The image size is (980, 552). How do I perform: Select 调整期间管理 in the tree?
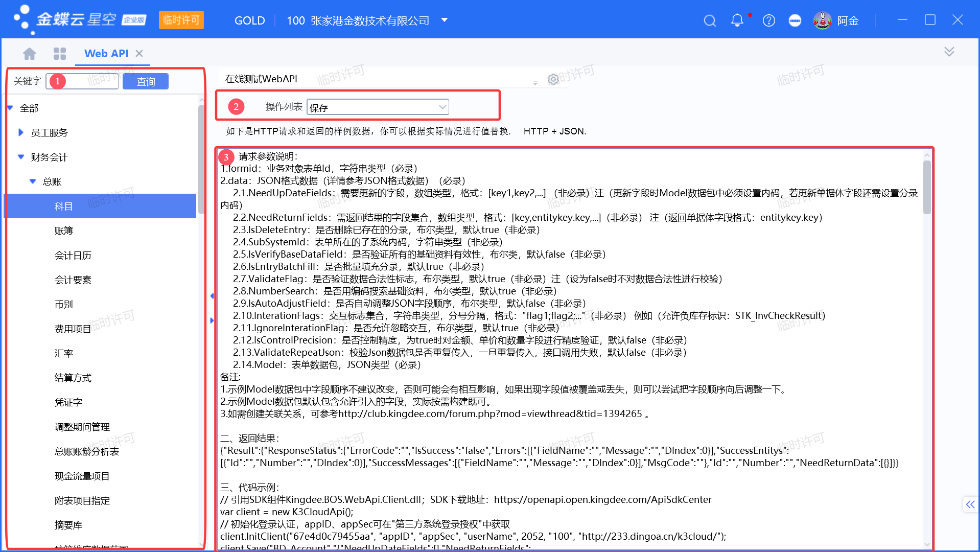pos(82,427)
